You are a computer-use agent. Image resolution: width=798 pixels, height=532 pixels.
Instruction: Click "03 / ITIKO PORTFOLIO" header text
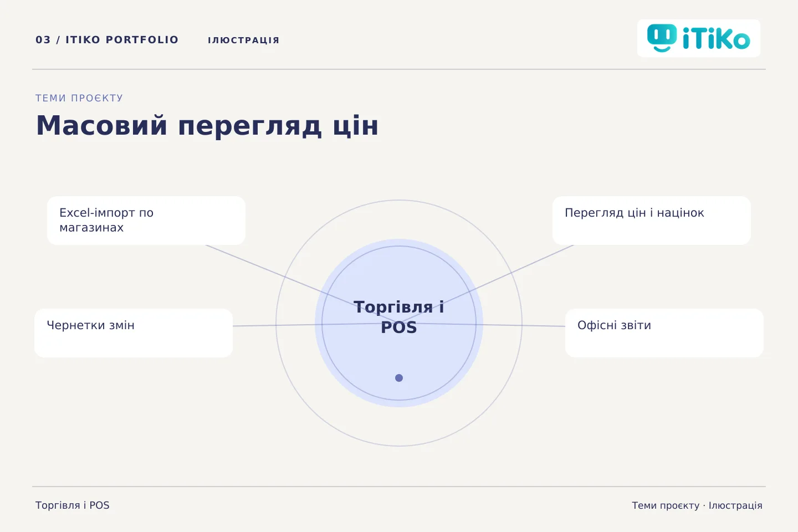point(107,40)
